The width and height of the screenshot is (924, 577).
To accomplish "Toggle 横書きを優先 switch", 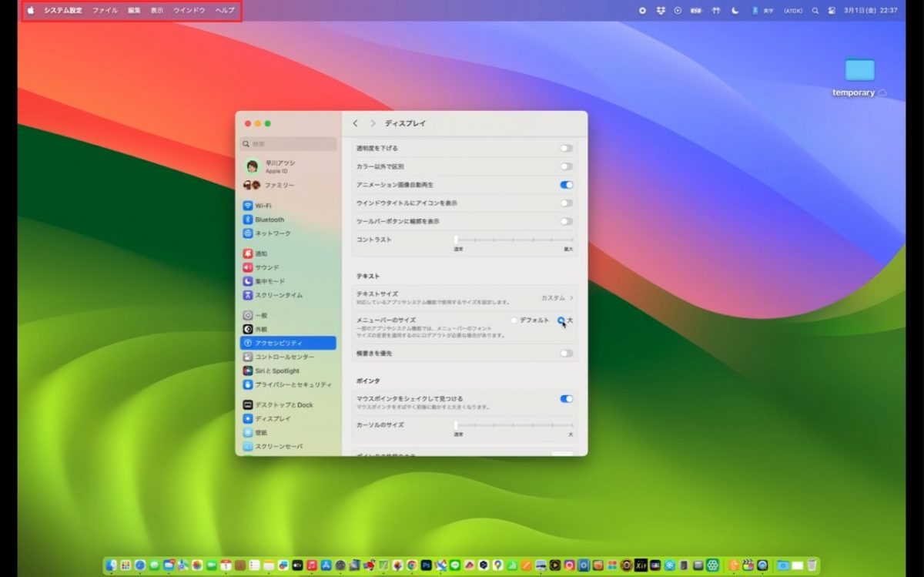I will pyautogui.click(x=567, y=354).
